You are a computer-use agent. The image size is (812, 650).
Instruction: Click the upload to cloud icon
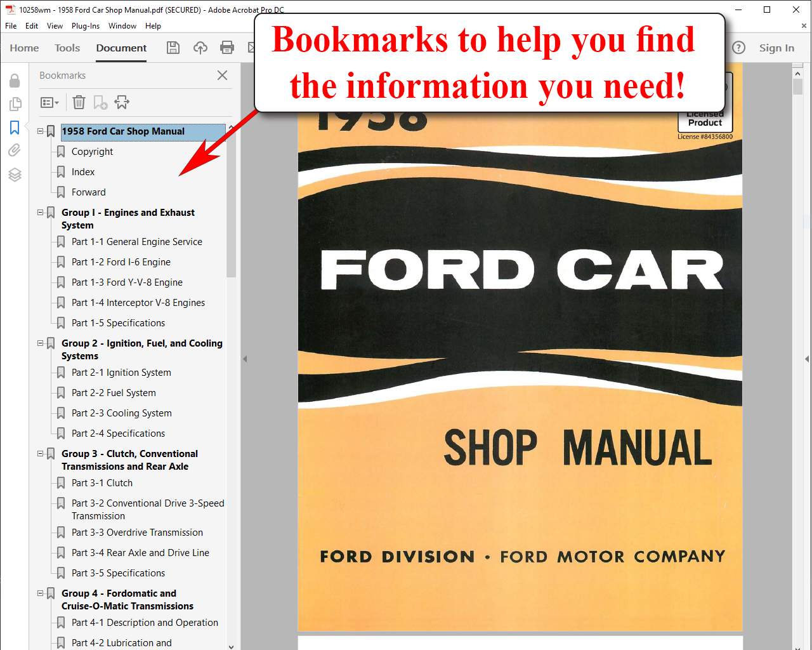point(200,48)
